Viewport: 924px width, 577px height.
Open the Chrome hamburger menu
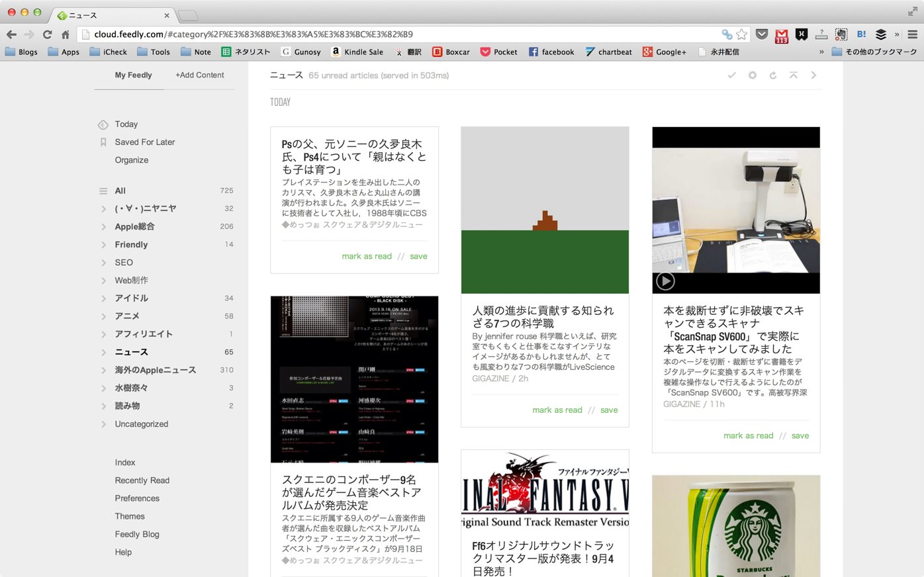913,34
